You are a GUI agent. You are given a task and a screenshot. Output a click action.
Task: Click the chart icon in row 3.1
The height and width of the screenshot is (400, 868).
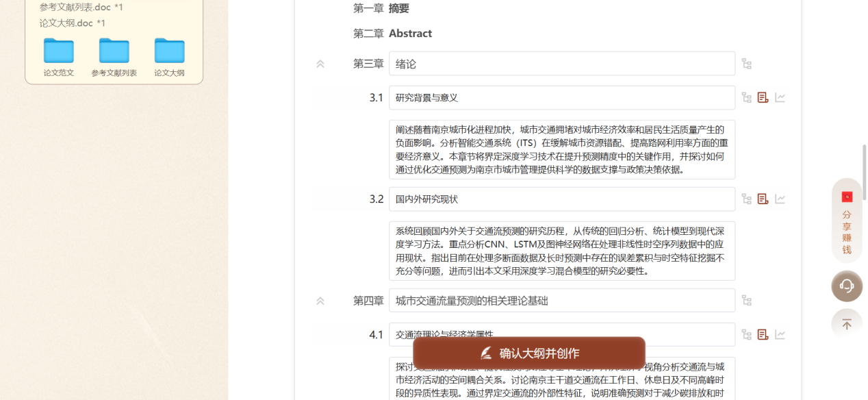pyautogui.click(x=780, y=98)
